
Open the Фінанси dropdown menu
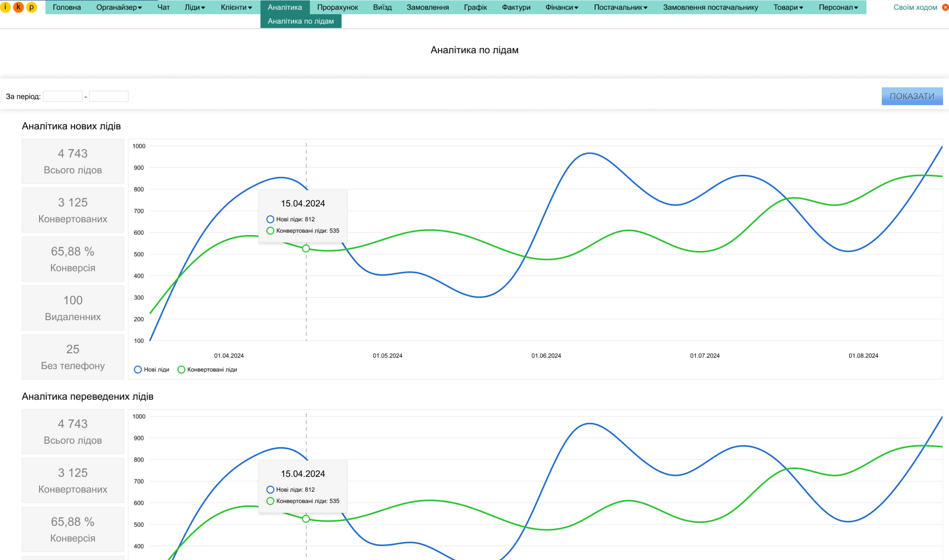point(562,7)
